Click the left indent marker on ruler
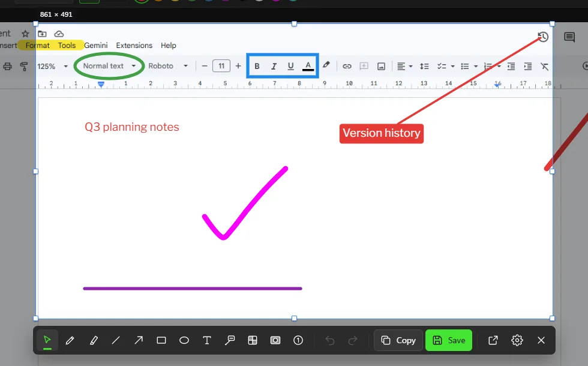588x366 pixels. tap(101, 85)
